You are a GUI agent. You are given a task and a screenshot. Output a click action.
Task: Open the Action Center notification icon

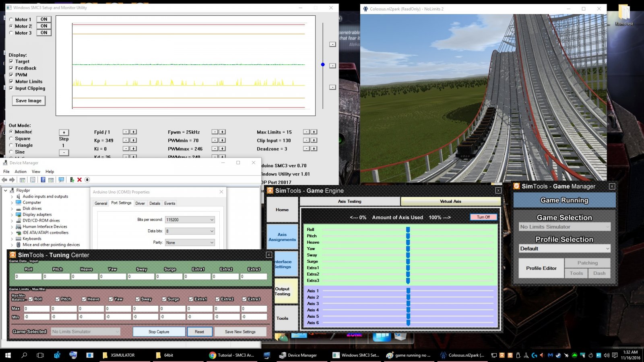(615, 355)
